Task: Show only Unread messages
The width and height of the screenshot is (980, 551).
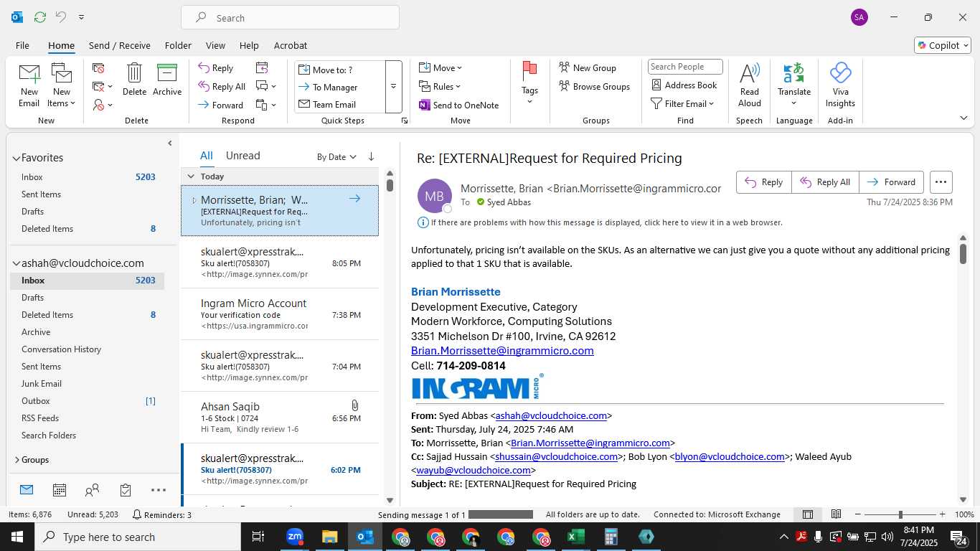Action: (x=242, y=156)
